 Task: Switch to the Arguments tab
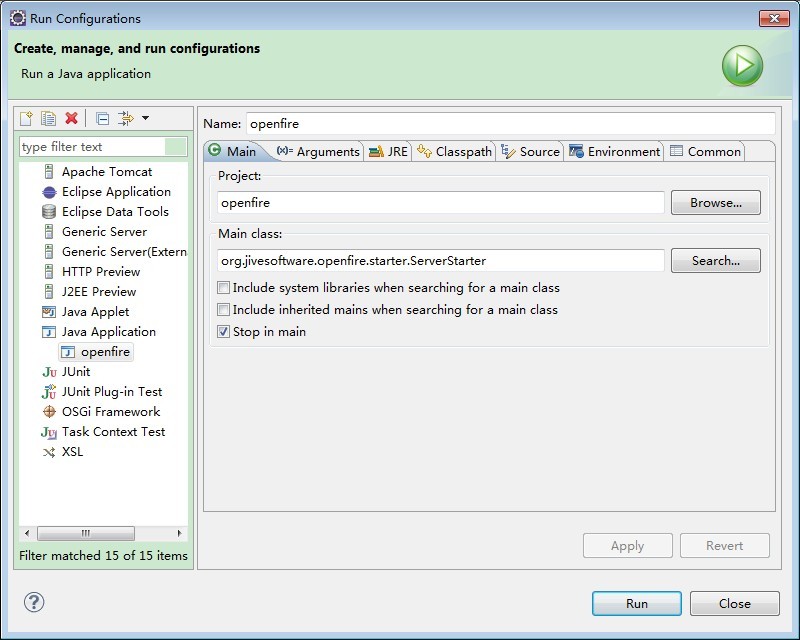[318, 152]
